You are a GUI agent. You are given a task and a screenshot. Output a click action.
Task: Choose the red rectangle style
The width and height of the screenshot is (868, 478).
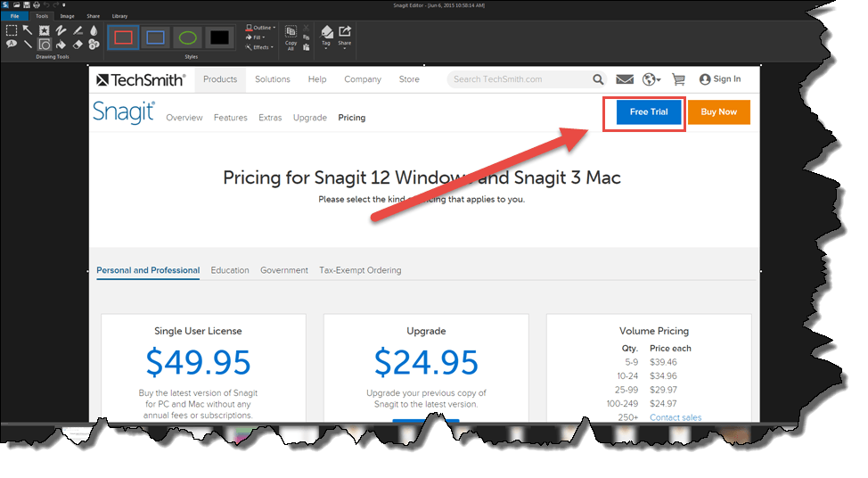pos(123,37)
